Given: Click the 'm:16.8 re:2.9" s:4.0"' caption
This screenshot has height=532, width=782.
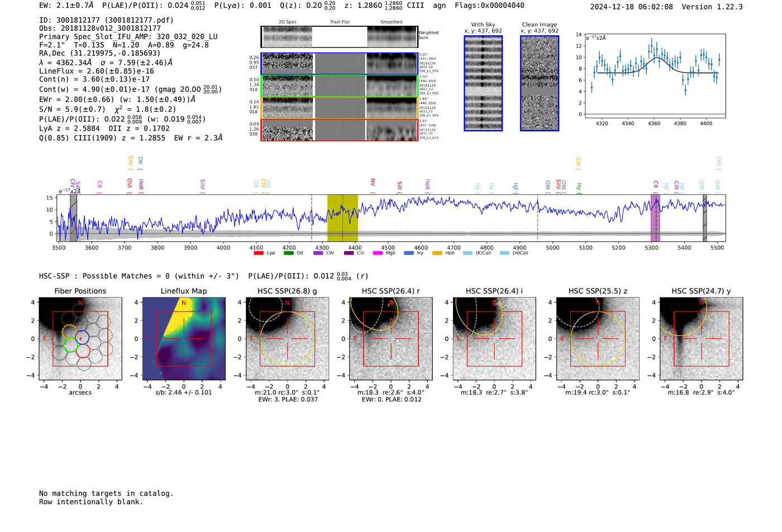Looking at the screenshot, I should [702, 392].
